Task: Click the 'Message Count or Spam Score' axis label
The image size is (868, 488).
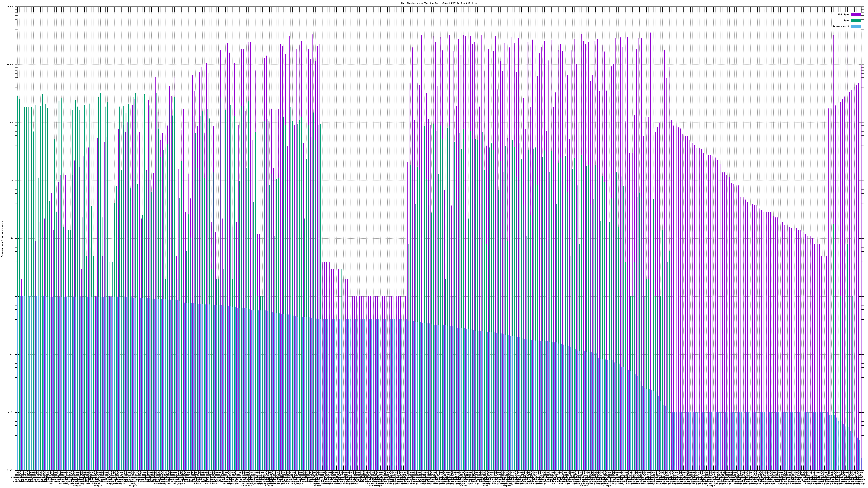Action: click(x=2, y=239)
